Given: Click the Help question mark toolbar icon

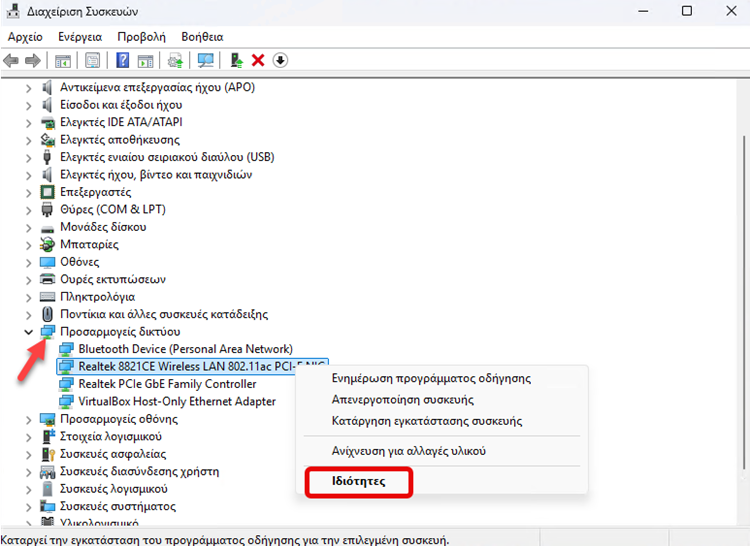Looking at the screenshot, I should [x=123, y=60].
